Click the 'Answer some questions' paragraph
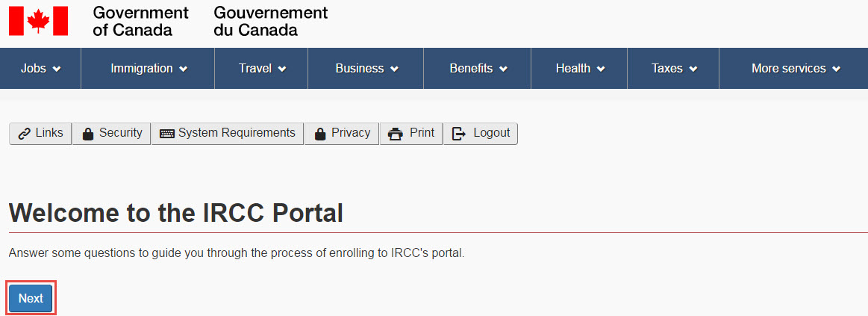868x316 pixels. coord(237,254)
